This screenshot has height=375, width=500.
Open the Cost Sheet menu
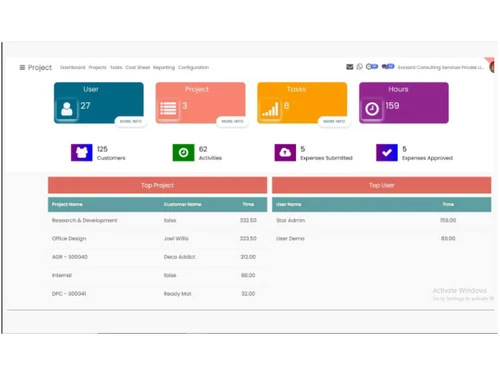pyautogui.click(x=138, y=67)
